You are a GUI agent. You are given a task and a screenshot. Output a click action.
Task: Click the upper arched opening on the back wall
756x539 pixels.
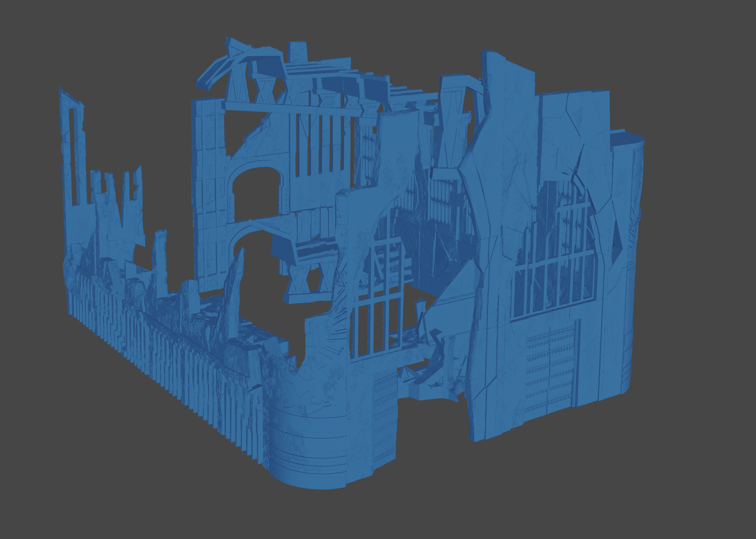tap(256, 193)
